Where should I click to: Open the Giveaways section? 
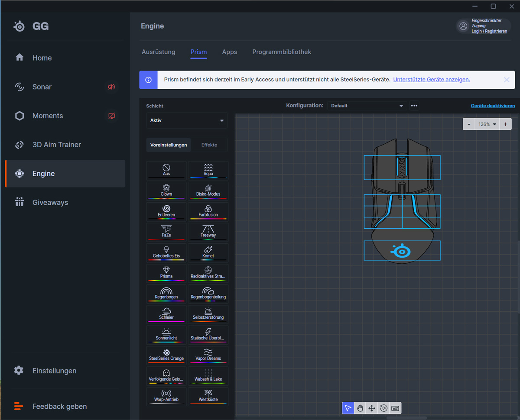click(x=65, y=203)
